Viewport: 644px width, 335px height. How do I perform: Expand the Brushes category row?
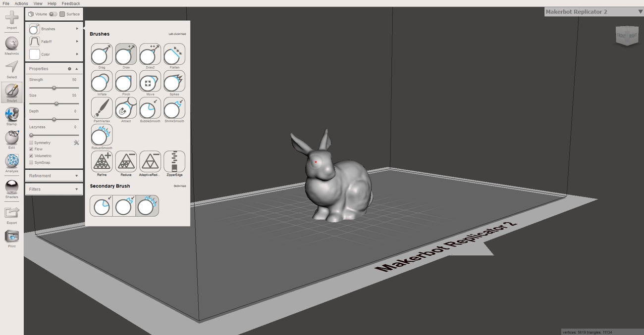click(54, 29)
